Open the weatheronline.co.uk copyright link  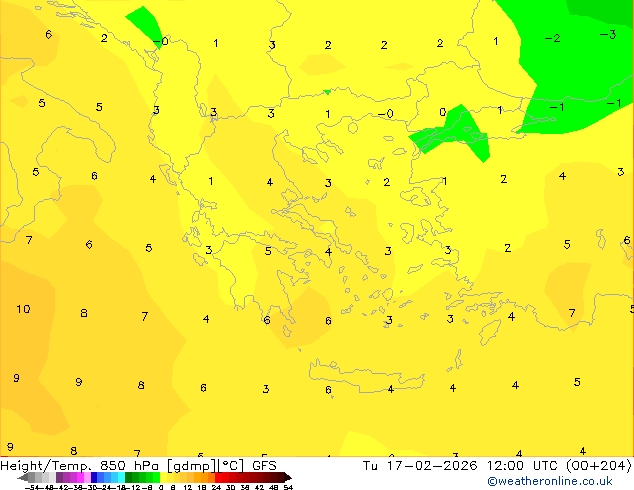coord(550,481)
